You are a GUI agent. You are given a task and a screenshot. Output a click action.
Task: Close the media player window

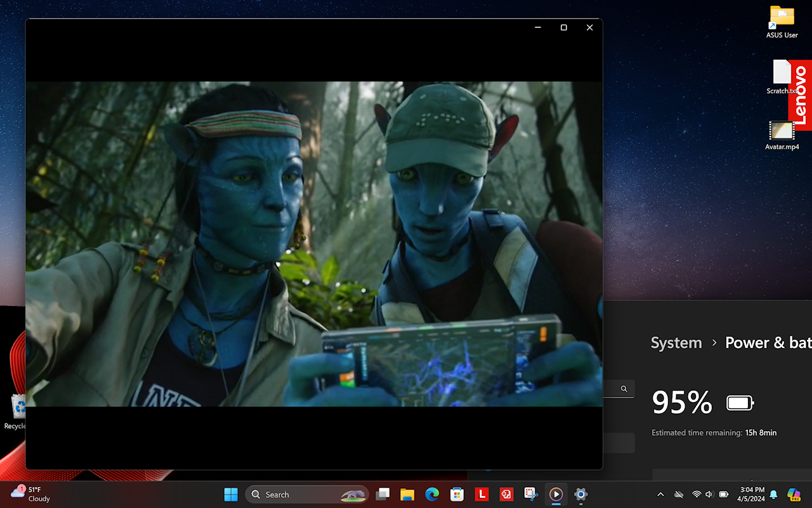click(x=589, y=27)
